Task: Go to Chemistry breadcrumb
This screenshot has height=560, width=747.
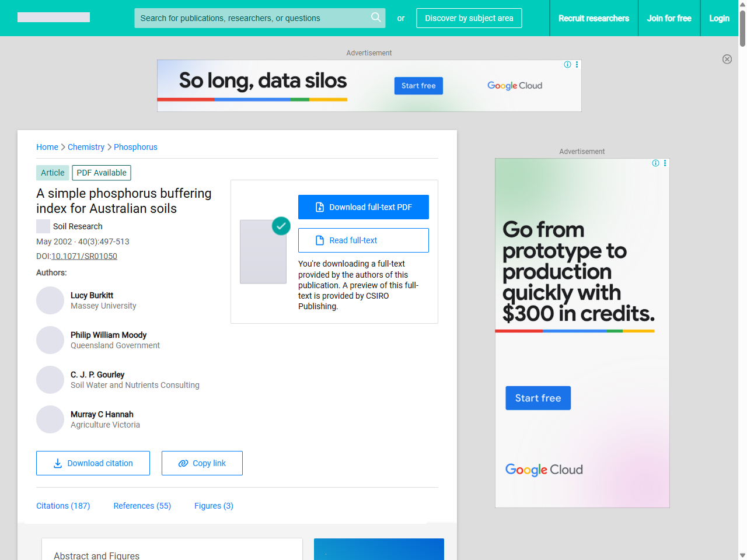Action: 86,147
